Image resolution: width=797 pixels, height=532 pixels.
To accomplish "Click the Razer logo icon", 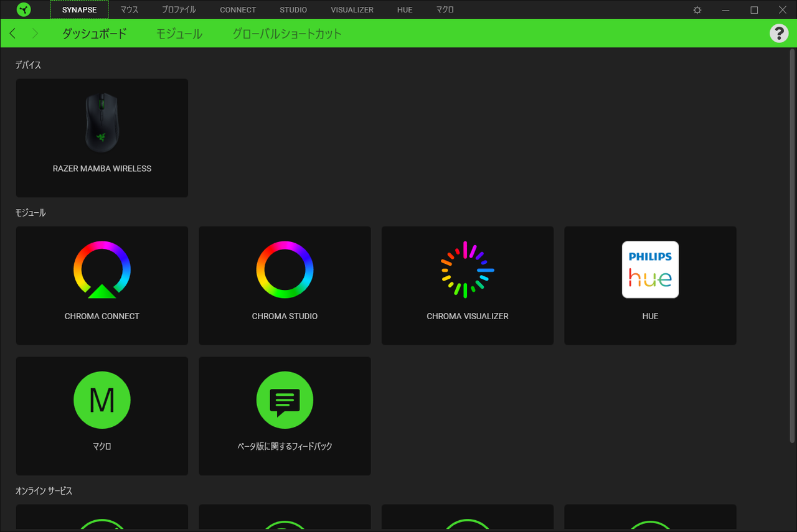I will point(24,10).
